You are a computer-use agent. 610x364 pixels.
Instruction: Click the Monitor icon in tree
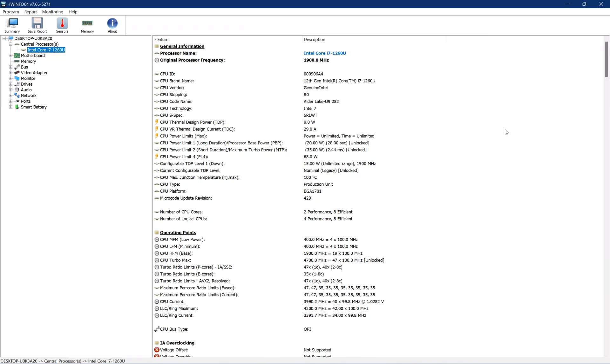pyautogui.click(x=17, y=78)
